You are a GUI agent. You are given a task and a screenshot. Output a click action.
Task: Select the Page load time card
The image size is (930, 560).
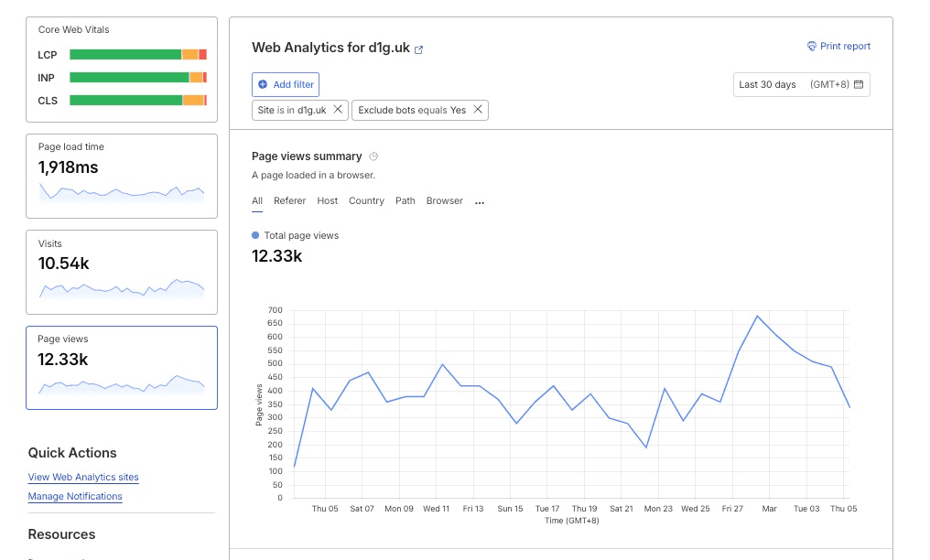(121, 176)
